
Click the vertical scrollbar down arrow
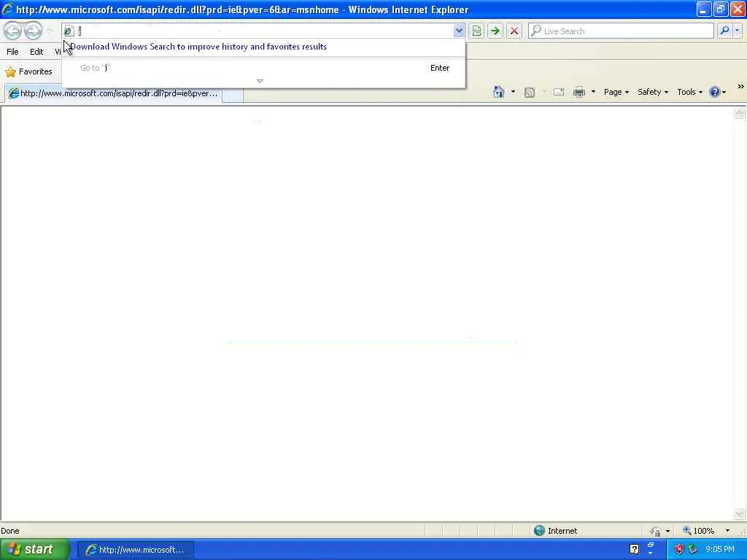click(x=740, y=514)
